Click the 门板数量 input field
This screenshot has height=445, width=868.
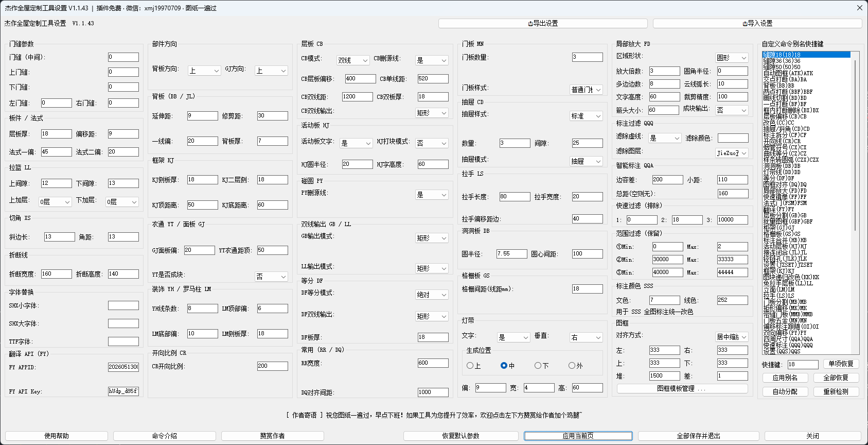point(587,57)
